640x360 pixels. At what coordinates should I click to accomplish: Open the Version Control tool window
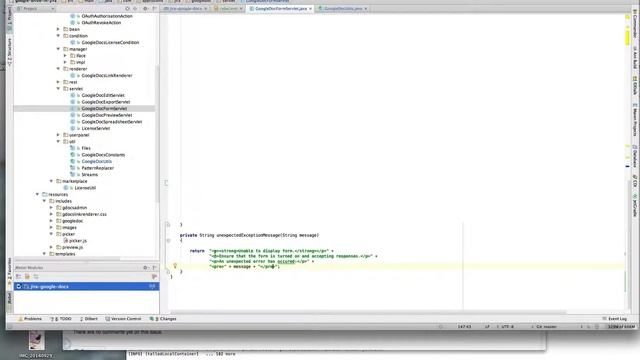point(123,319)
